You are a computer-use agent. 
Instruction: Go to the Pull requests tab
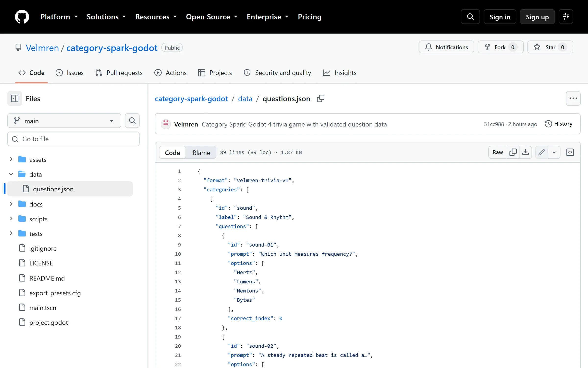click(x=119, y=73)
